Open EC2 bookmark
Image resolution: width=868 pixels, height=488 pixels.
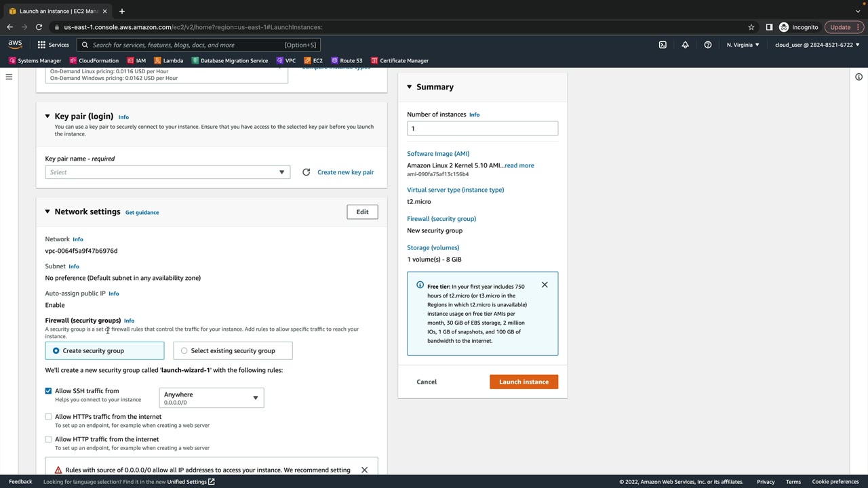[x=313, y=60]
